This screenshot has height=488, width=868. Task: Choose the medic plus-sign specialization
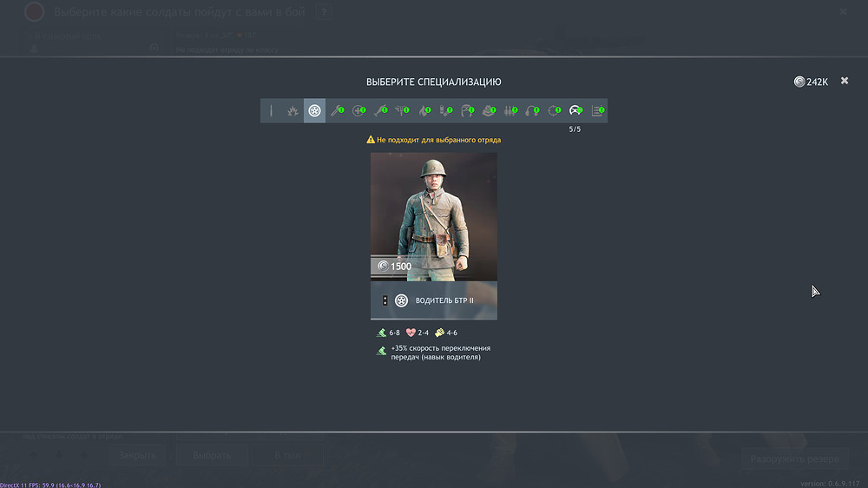coord(358,111)
